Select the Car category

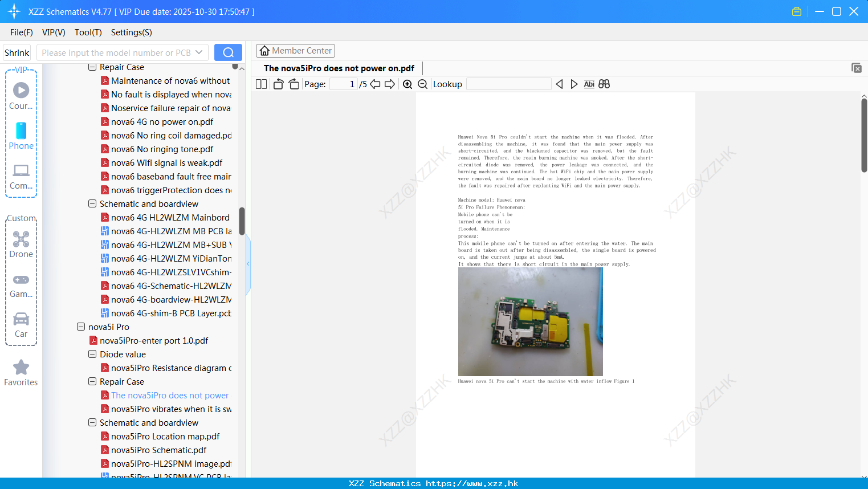click(21, 325)
